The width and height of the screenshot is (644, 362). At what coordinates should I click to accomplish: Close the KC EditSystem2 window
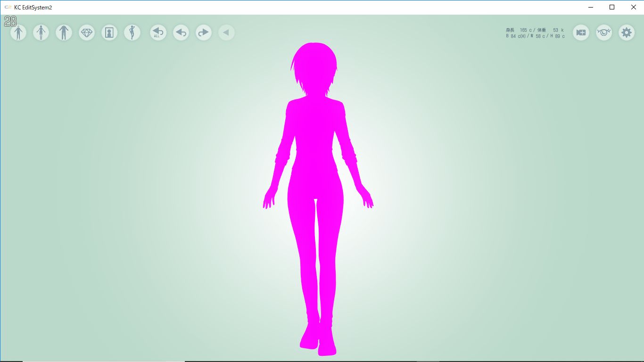point(633,7)
